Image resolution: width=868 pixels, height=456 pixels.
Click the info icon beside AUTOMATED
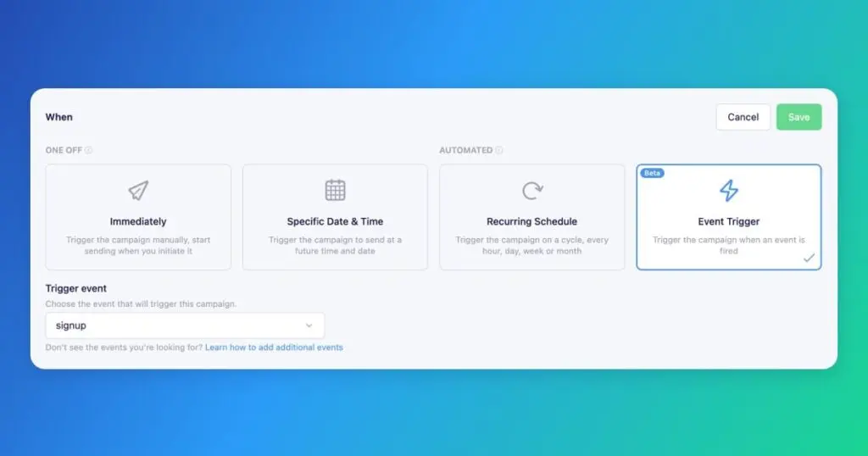pyautogui.click(x=498, y=150)
